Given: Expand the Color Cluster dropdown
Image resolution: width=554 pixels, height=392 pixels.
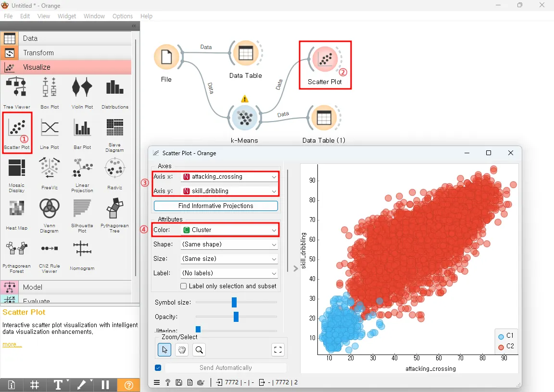Looking at the screenshot, I should tap(229, 230).
